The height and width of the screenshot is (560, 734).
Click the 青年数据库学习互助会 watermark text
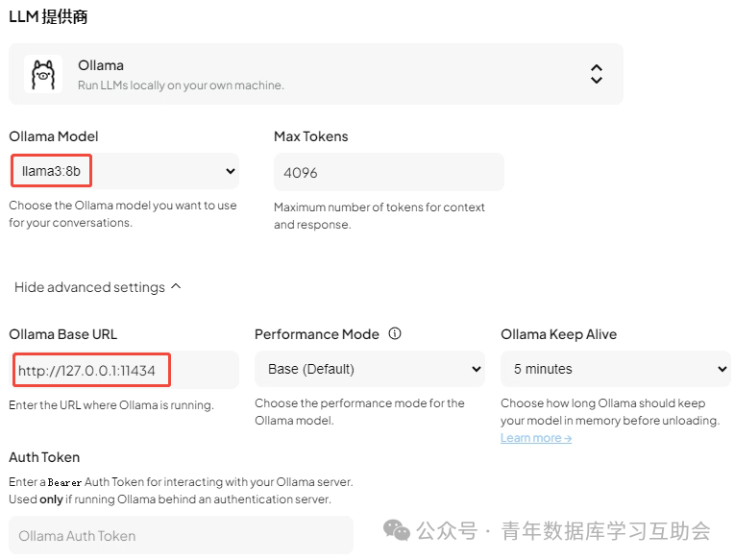(605, 530)
